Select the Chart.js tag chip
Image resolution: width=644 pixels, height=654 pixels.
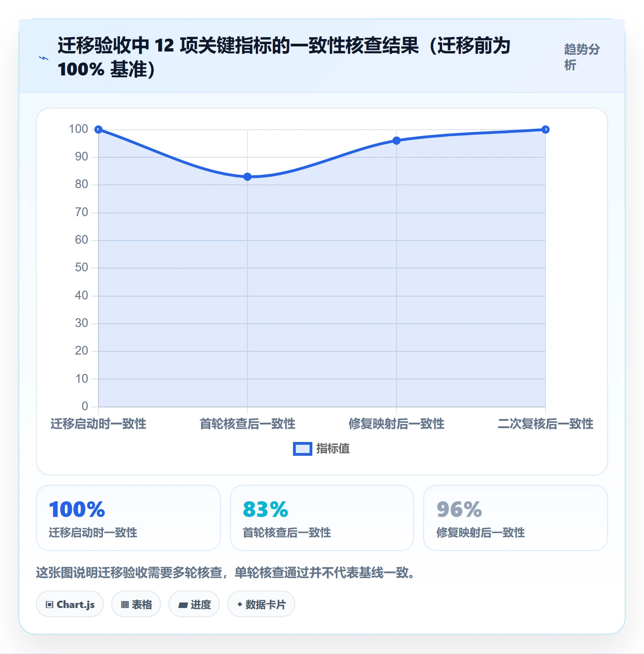70,604
